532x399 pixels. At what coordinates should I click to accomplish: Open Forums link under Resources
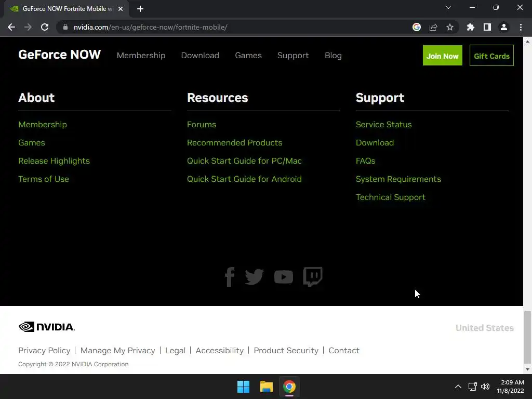coord(202,125)
